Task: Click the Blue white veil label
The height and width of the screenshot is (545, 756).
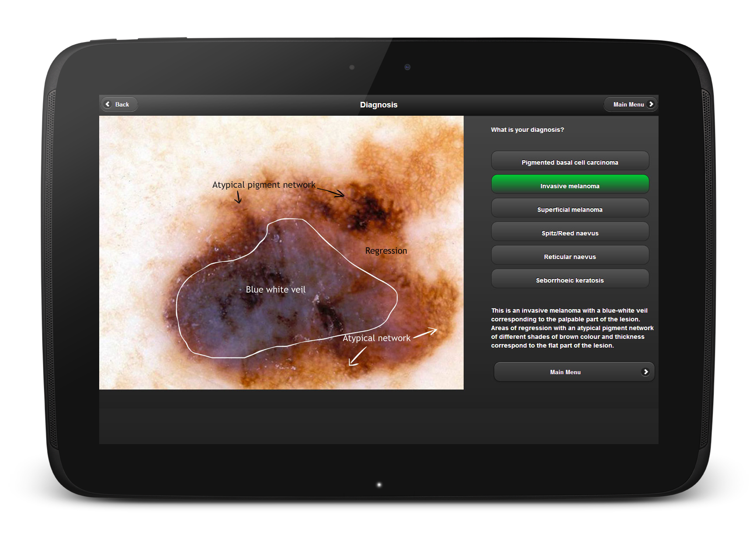Action: (x=275, y=290)
